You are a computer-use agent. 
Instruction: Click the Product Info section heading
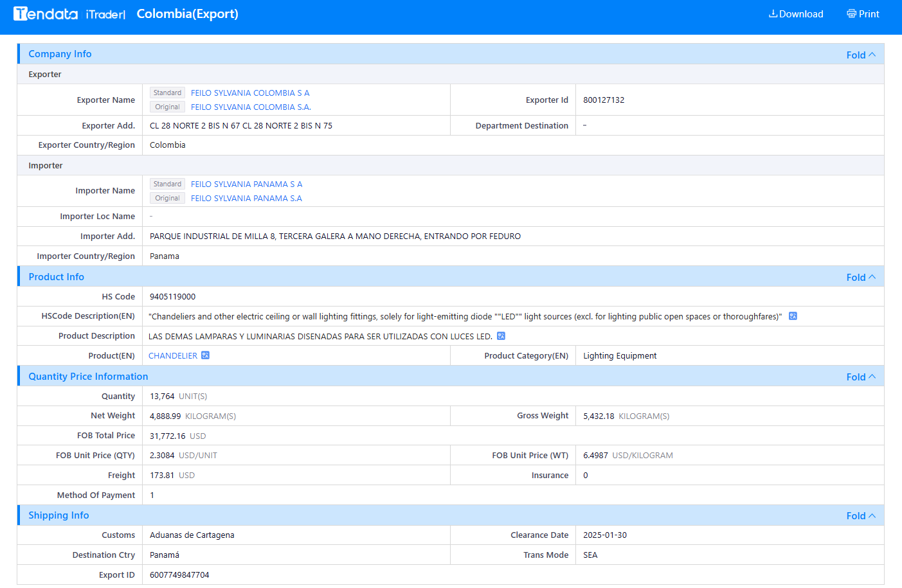pos(56,277)
